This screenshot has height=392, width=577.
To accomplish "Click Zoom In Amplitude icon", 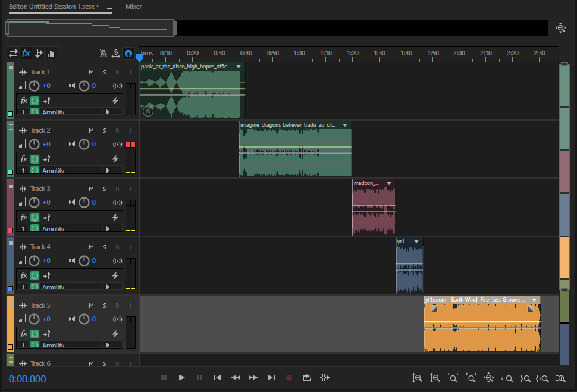I will click(x=418, y=378).
